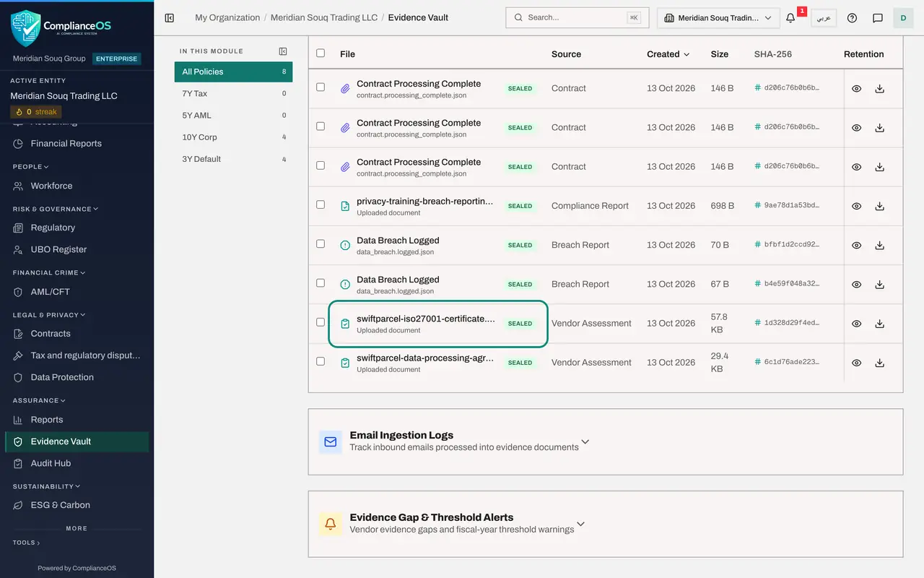Click the ENTERPRISE plan badge

pos(116,59)
